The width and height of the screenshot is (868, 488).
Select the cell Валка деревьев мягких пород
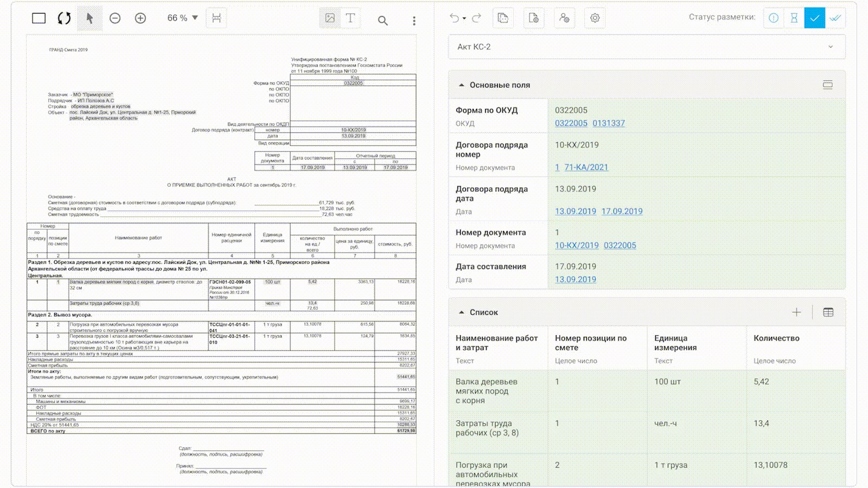coord(498,391)
